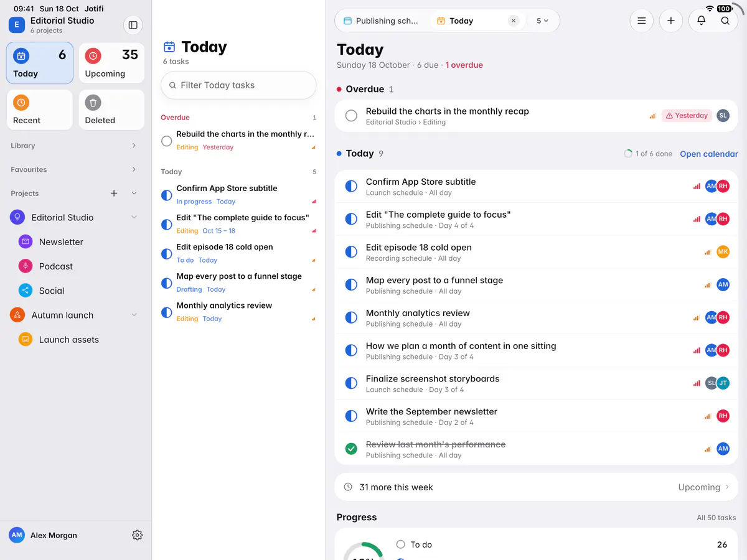
Task: Click the Newsletter envelope icon
Action: [26, 241]
